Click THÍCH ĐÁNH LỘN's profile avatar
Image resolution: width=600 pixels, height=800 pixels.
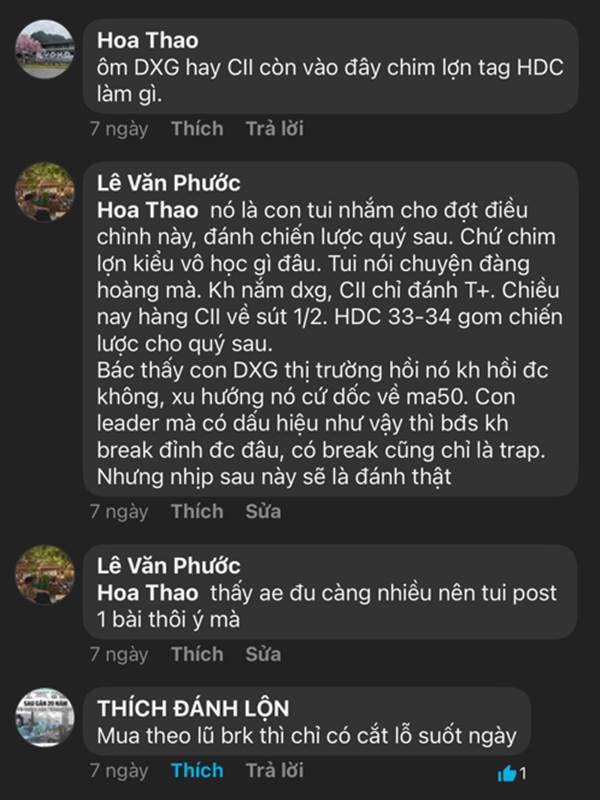pos(45,717)
